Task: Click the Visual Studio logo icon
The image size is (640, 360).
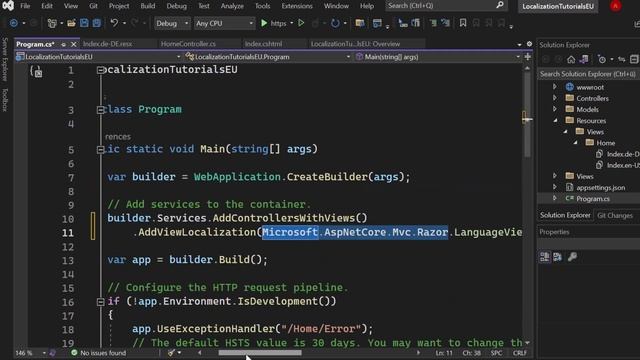Action: click(8, 6)
